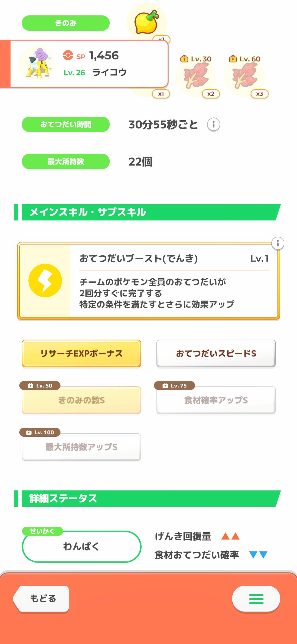
Task: Tap the わんぱく nature box
Action: point(81,546)
